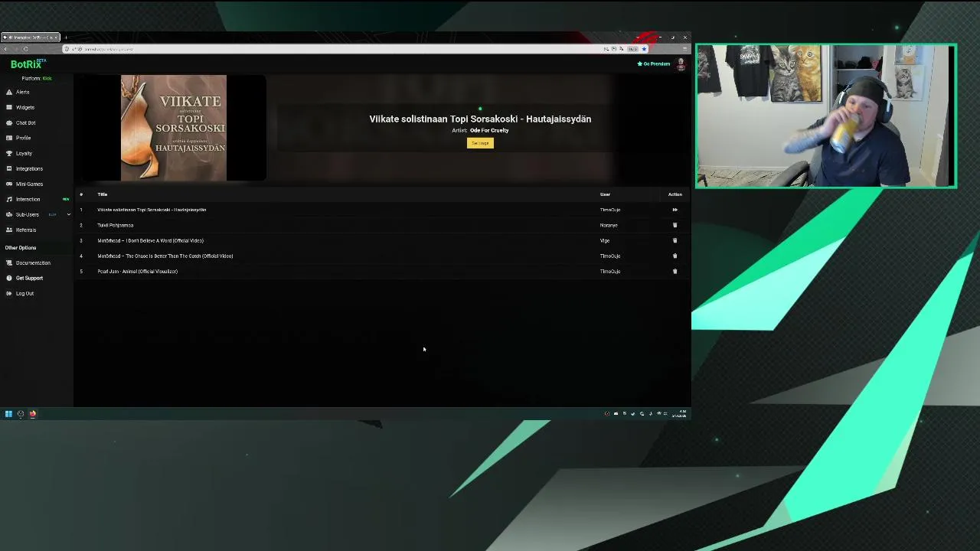Viewport: 980px width, 551px height.
Task: Click the Log Out arrow icon
Action: coord(9,293)
